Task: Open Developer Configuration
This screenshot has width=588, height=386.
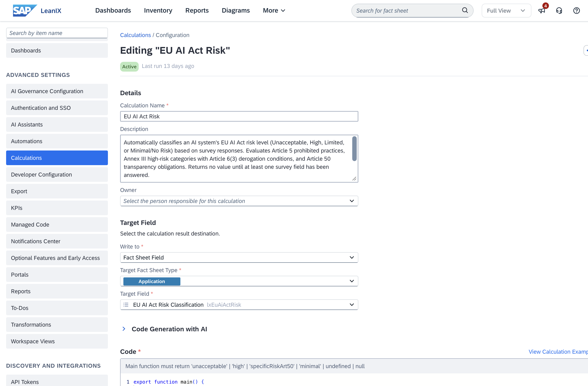Action: 57,174
